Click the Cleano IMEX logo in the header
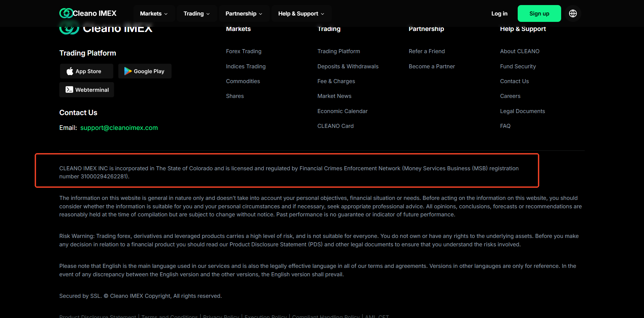 click(88, 13)
